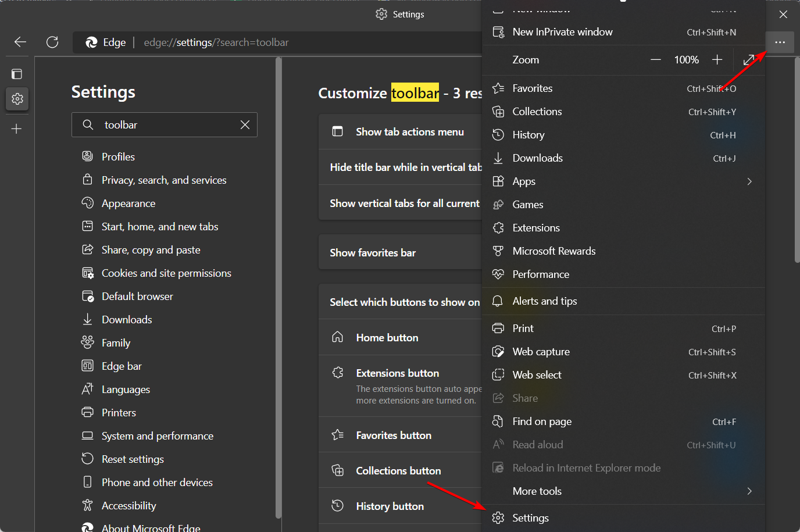Clear the toolbar search text
The width and height of the screenshot is (800, 532).
point(245,125)
